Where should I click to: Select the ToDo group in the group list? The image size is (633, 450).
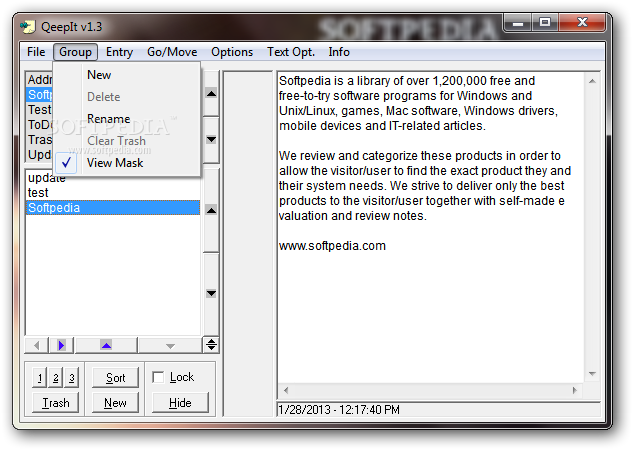[x=40, y=125]
